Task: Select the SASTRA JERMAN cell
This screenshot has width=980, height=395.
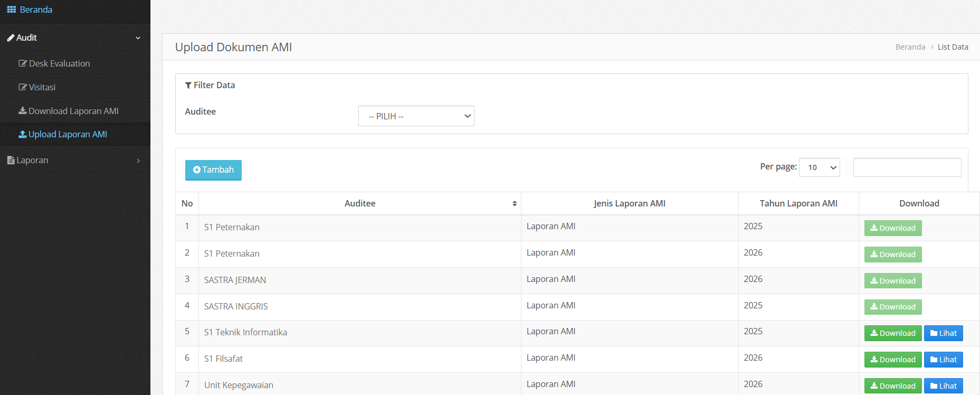Action: [x=360, y=280]
